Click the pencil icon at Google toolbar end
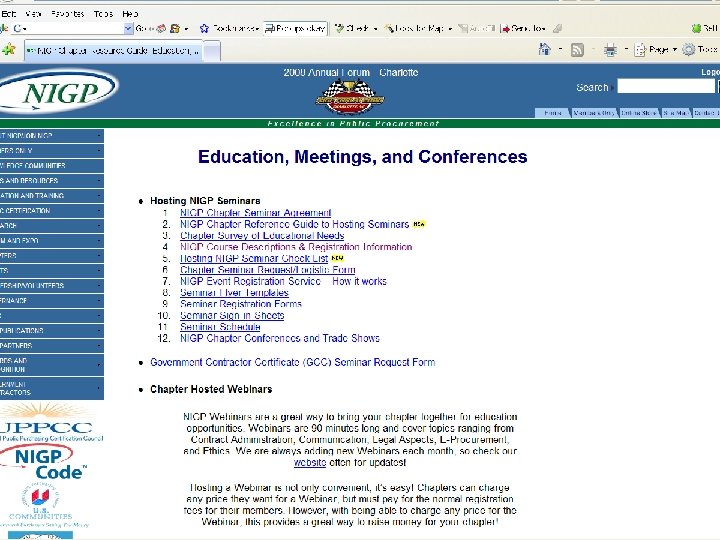This screenshot has height=540, width=720. 557,28
